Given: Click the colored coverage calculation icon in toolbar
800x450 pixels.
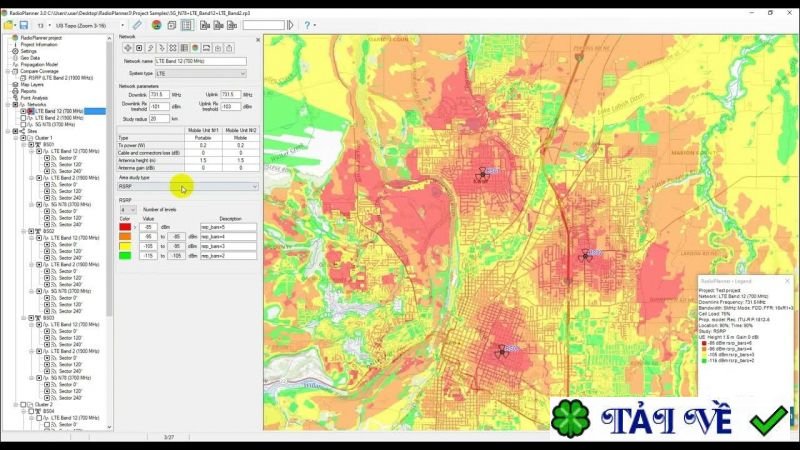Looking at the screenshot, I should [157, 25].
